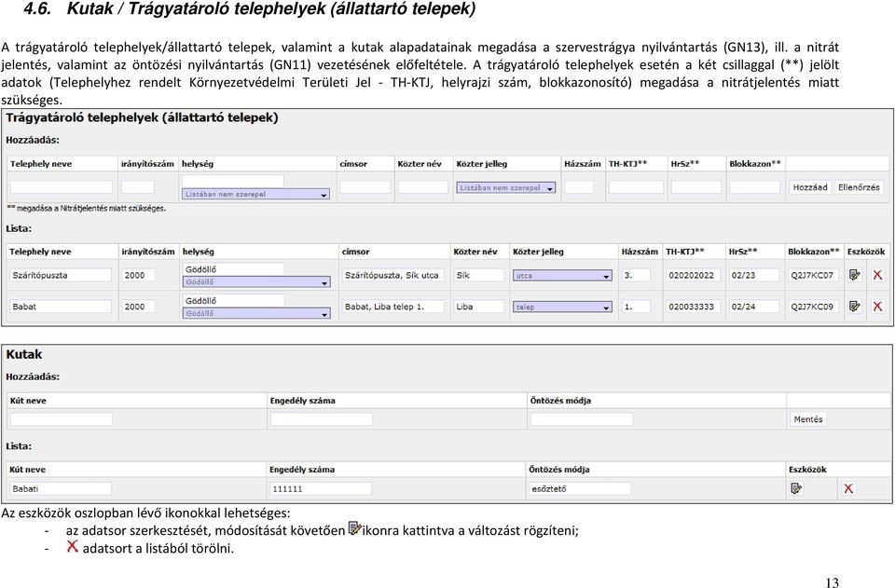This screenshot has height=588, width=895.
Task: Edit postal code 2000 in Babat row
Action: tap(138, 307)
